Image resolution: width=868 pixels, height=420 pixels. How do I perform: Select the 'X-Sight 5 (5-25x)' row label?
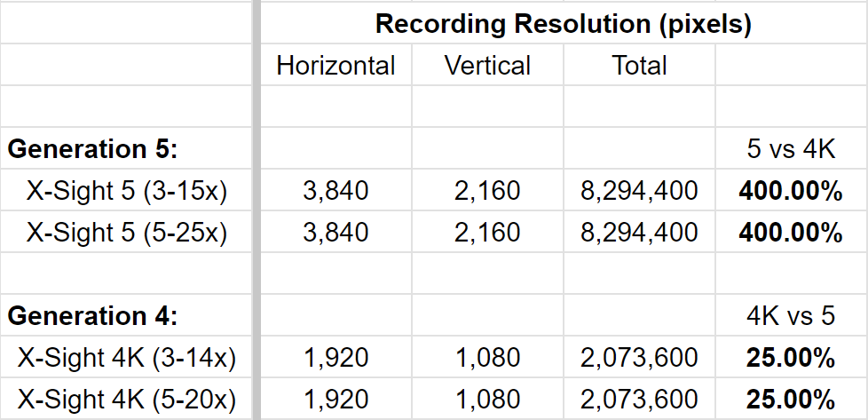point(126,232)
